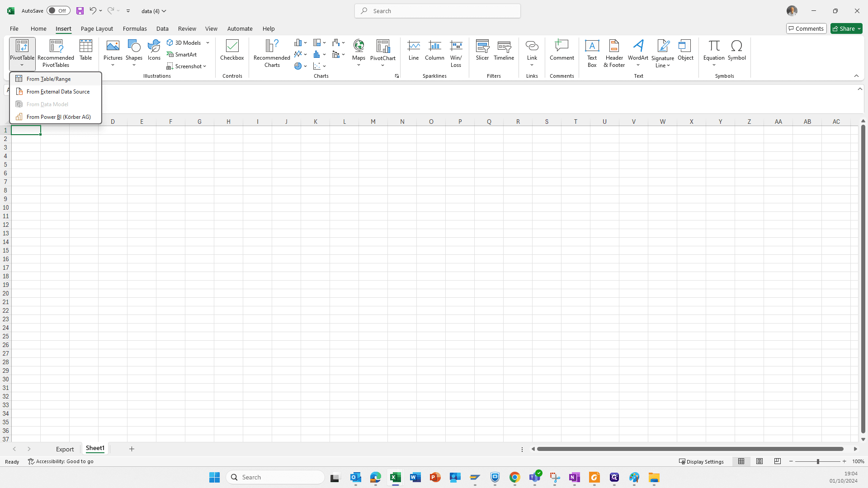
Task: Open the Formulas ribbon tab
Action: pyautogui.click(x=135, y=28)
